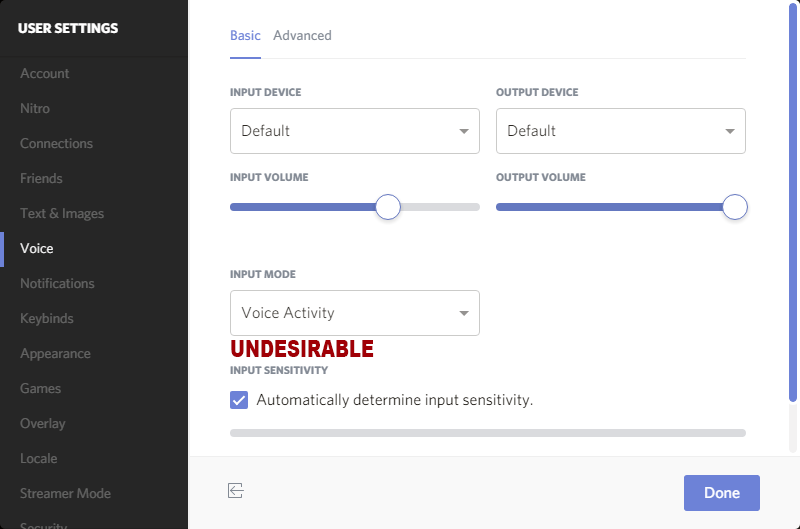The width and height of the screenshot is (800, 529).
Task: Switch to the Advanced tab
Action: tap(302, 35)
